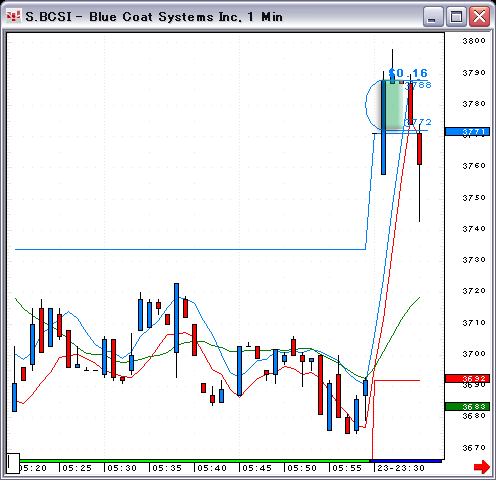Click the small white box at bottom-left corner
The height and width of the screenshot is (480, 496).
tap(13, 463)
